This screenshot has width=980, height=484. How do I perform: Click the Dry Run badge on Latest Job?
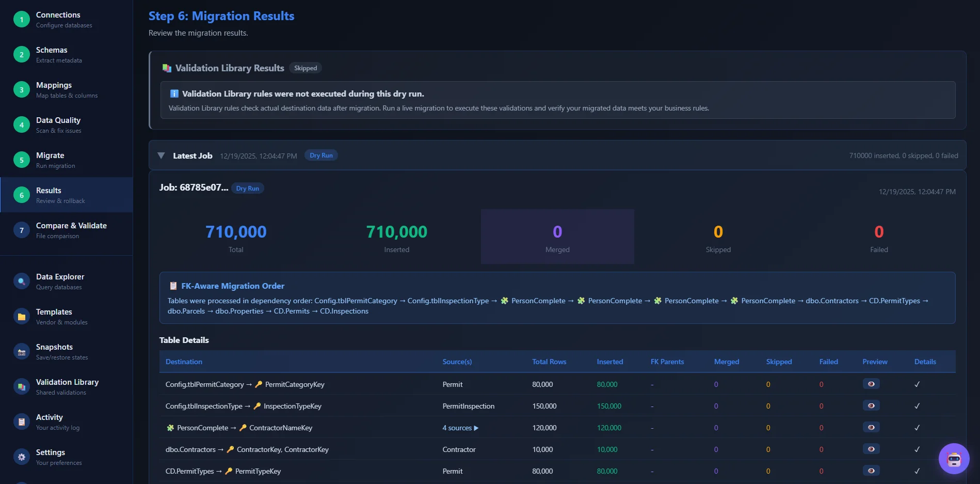320,155
